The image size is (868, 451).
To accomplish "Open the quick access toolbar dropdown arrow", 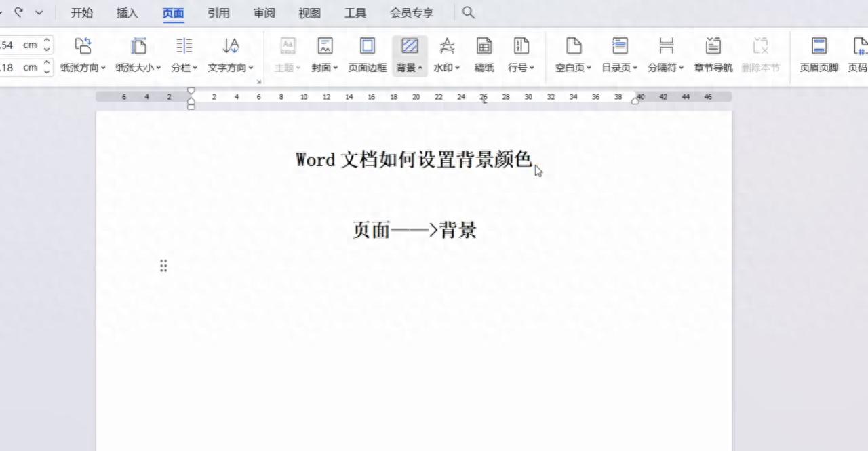I will [39, 12].
